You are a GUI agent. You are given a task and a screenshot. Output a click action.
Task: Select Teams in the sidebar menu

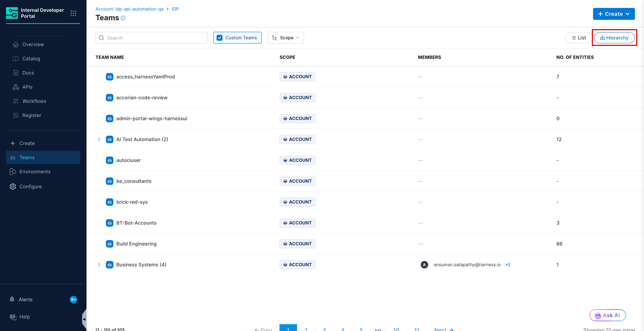click(x=43, y=157)
